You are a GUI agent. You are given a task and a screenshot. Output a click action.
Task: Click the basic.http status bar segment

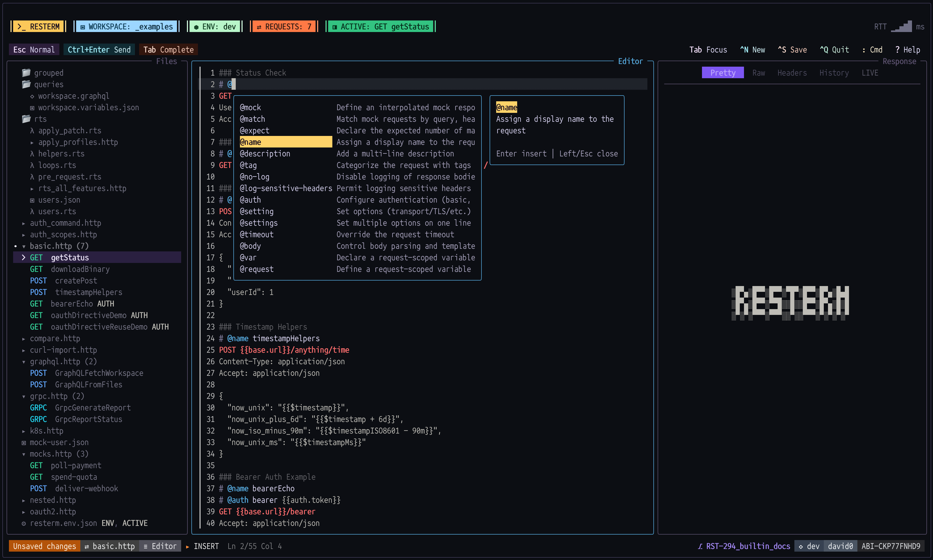coord(109,546)
